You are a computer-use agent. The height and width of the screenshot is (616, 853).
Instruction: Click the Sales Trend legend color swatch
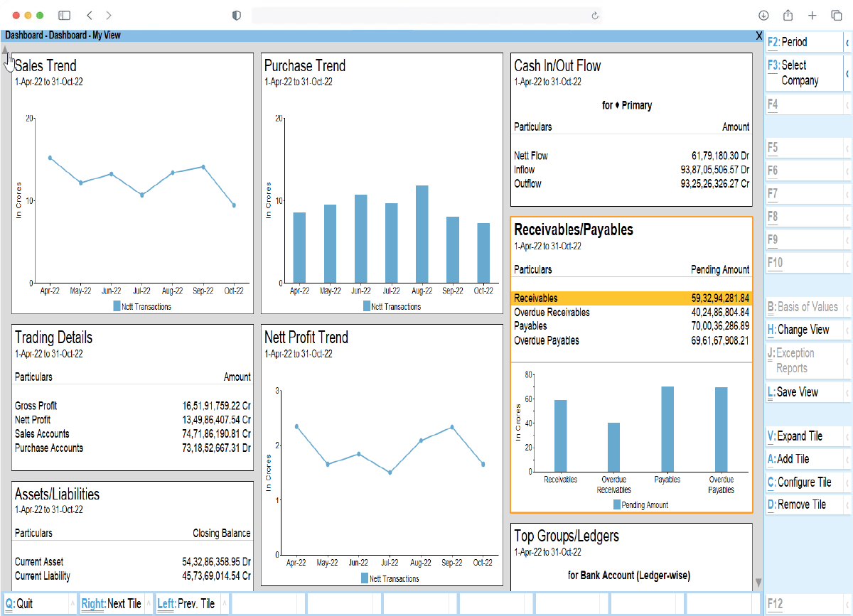click(x=117, y=307)
